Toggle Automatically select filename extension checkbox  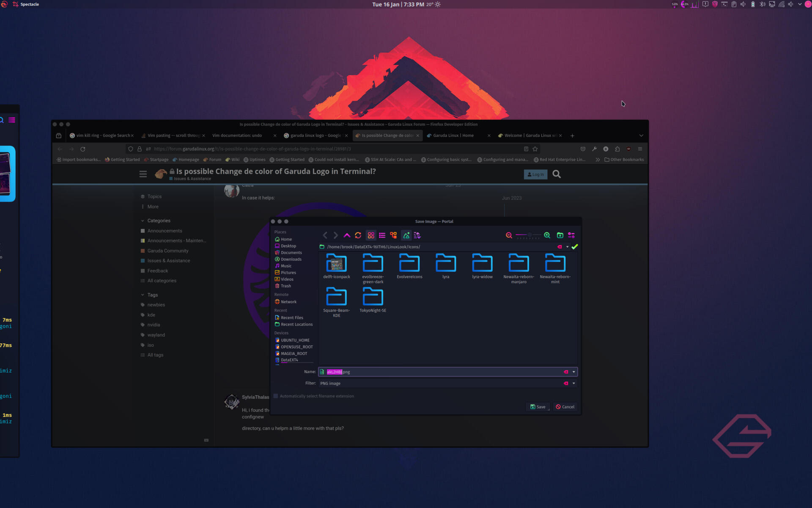276,396
